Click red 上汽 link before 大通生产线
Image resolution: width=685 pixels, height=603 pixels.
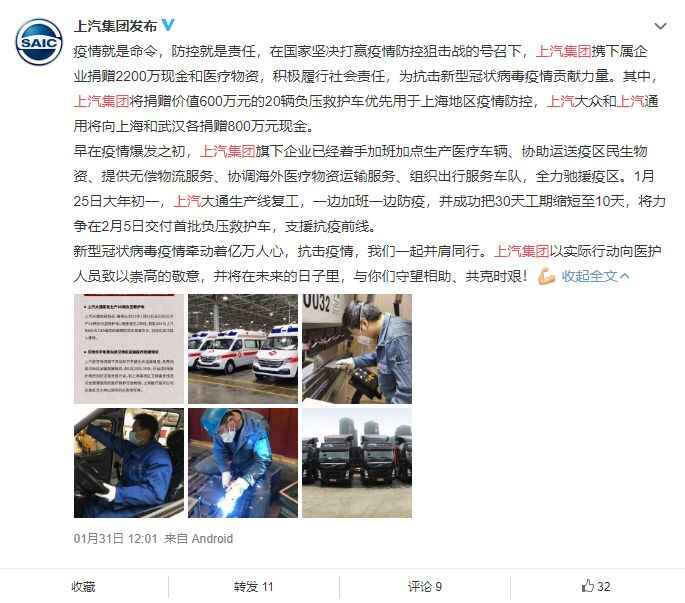pyautogui.click(x=187, y=201)
